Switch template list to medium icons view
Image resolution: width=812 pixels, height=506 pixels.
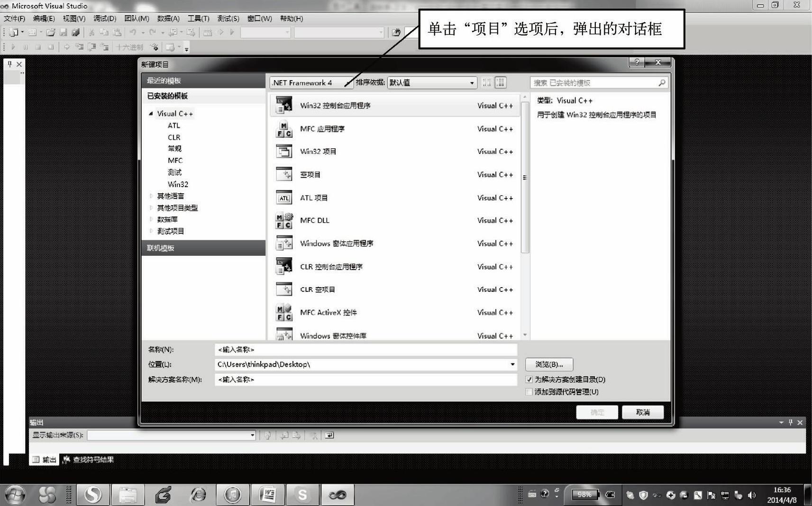click(x=501, y=82)
